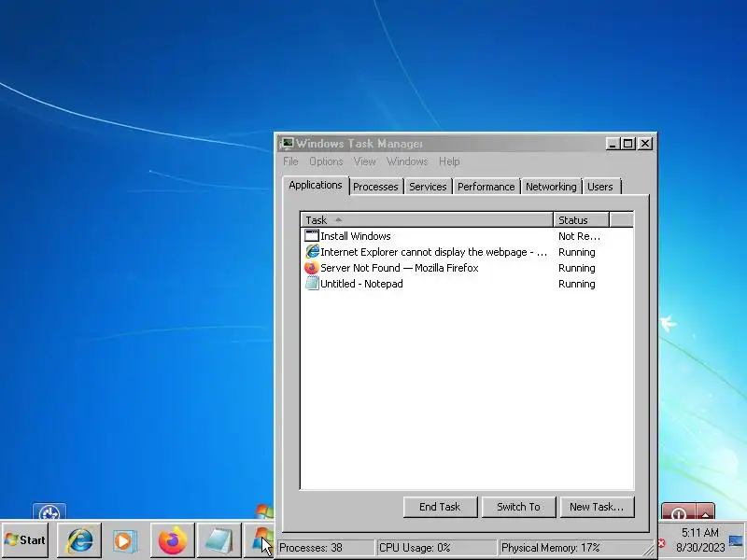Image resolution: width=747 pixels, height=560 pixels.
Task: Minimize the Task Manager window
Action: pos(613,144)
